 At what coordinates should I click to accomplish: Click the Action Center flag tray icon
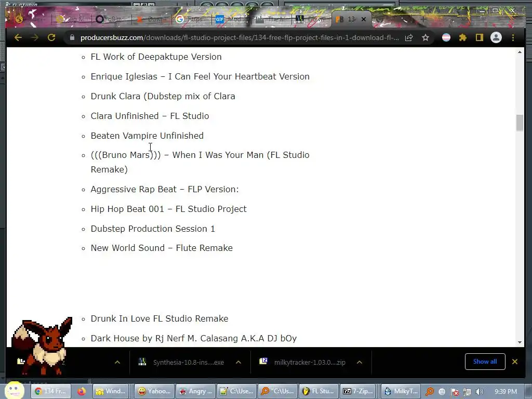455,392
